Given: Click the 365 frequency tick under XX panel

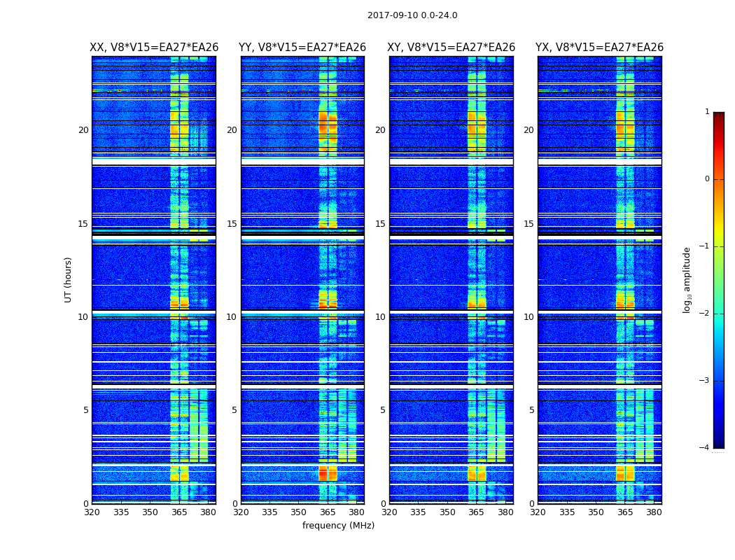Looking at the screenshot, I should click(x=179, y=512).
